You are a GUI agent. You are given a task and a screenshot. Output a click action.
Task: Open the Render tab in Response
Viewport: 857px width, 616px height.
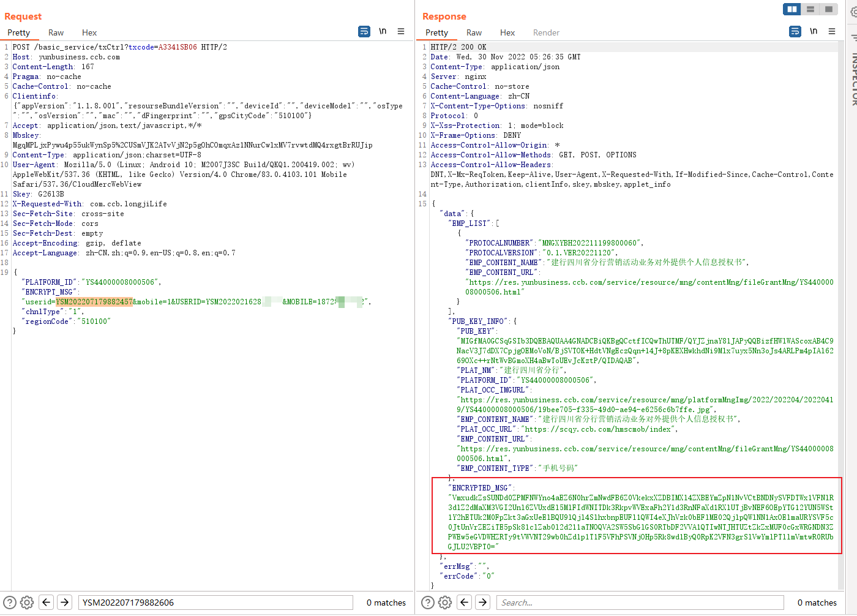pos(546,32)
